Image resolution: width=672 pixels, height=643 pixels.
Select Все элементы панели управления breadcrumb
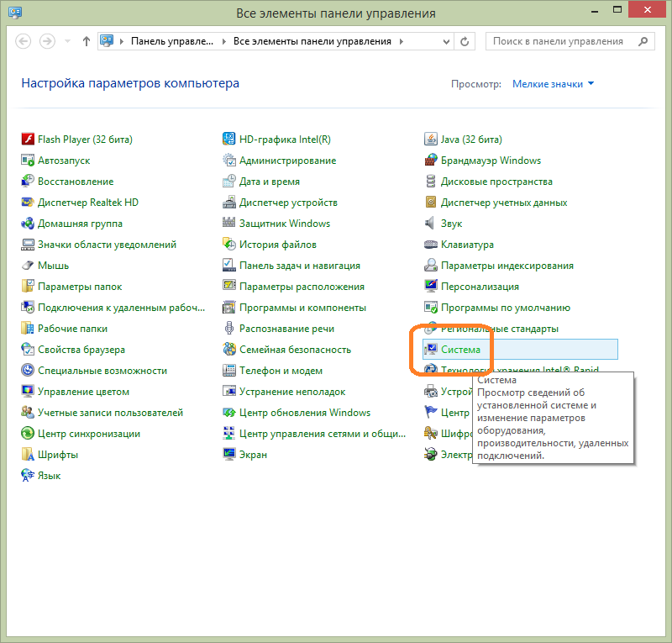pyautogui.click(x=312, y=41)
